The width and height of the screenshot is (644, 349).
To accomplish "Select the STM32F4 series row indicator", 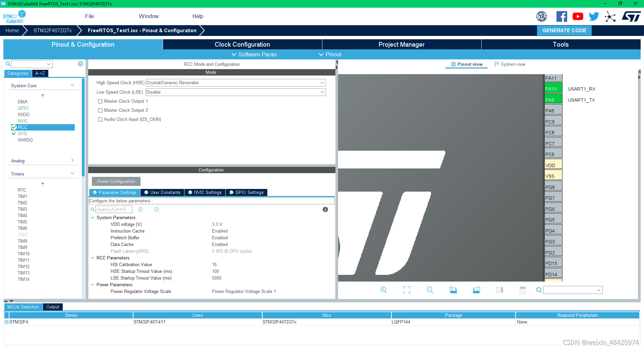I will [6, 322].
